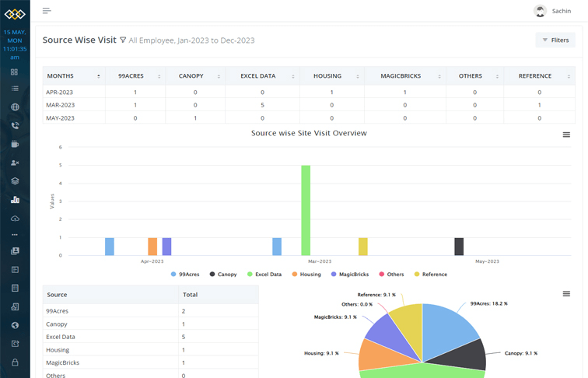The height and width of the screenshot is (378, 588).
Task: Open the building grid icon in sidebar
Action: [x=15, y=288]
